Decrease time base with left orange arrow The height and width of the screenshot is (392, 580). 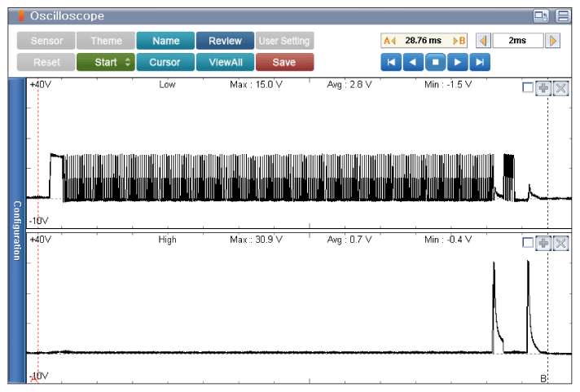click(x=483, y=41)
